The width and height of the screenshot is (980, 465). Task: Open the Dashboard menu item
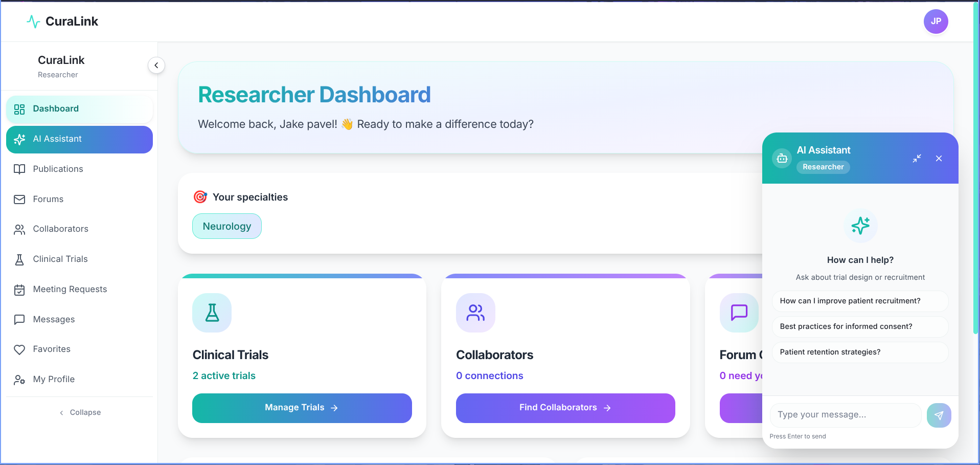click(79, 109)
